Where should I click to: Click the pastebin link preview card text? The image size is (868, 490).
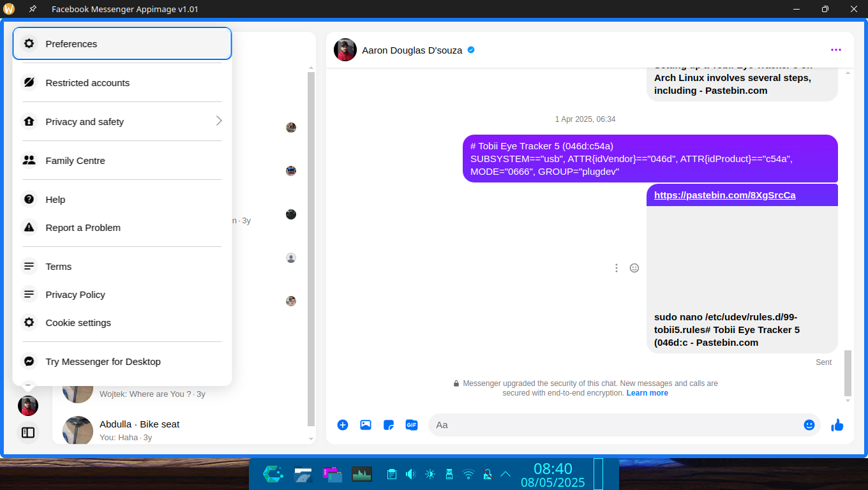(x=727, y=330)
